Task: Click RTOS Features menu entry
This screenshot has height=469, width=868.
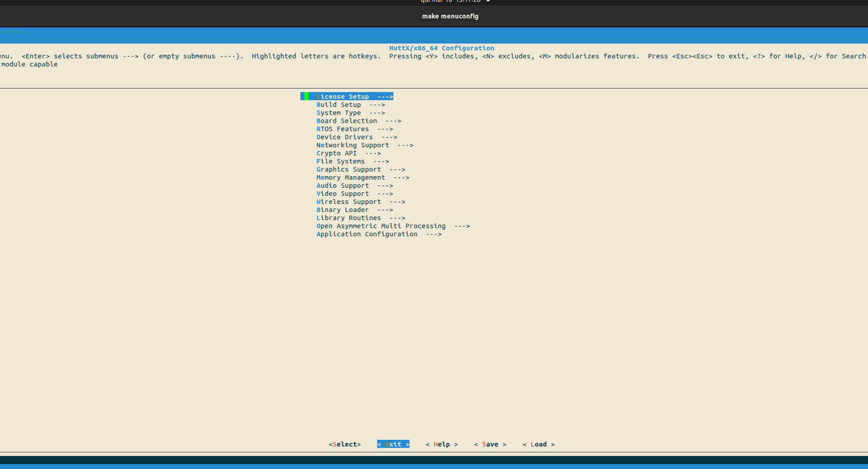Action: click(343, 129)
